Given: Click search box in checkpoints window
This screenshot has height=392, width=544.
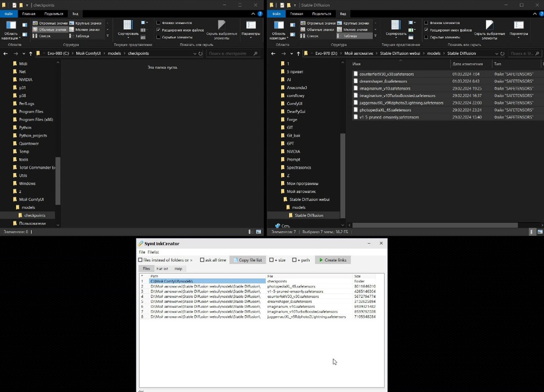Looking at the screenshot, I should 233,54.
